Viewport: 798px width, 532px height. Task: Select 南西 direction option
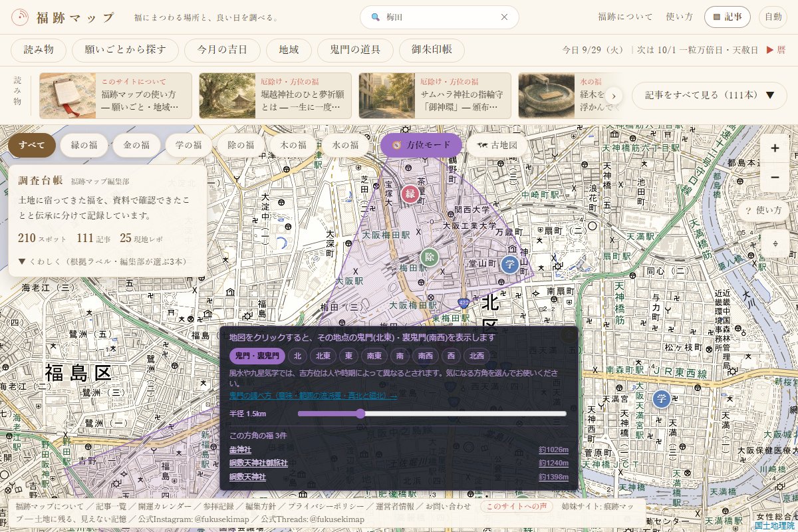[x=425, y=356]
